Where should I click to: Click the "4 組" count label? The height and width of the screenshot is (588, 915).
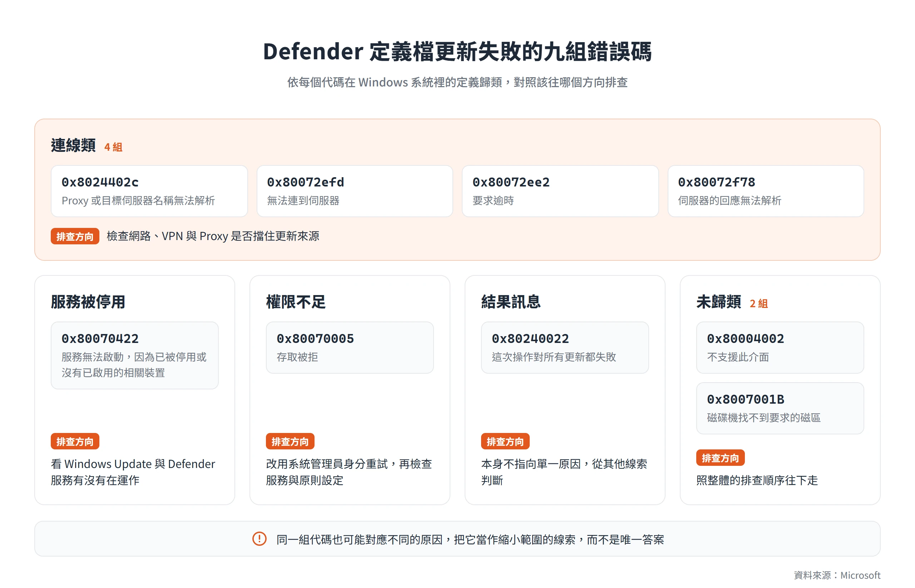pyautogui.click(x=113, y=147)
